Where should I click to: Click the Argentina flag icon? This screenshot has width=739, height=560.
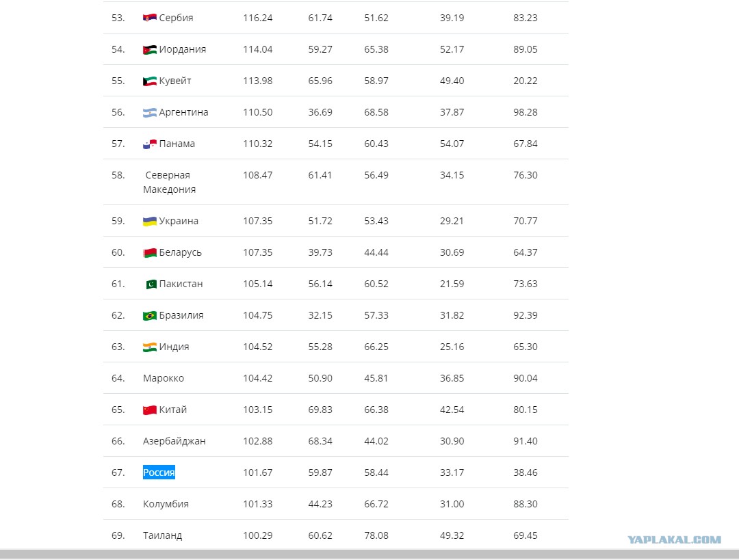click(x=149, y=113)
